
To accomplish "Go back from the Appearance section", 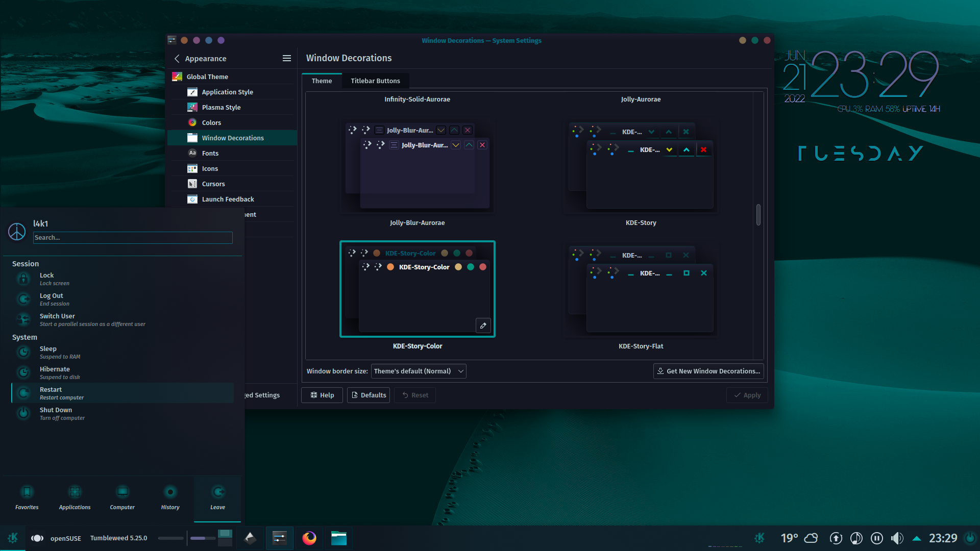I will click(177, 59).
